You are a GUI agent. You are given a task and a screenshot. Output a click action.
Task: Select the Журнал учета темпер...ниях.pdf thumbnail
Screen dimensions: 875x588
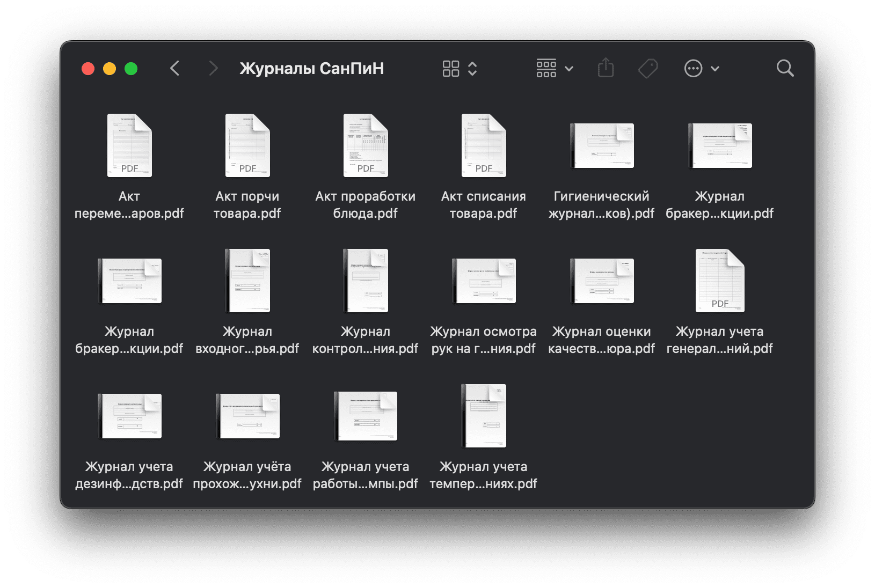click(484, 416)
